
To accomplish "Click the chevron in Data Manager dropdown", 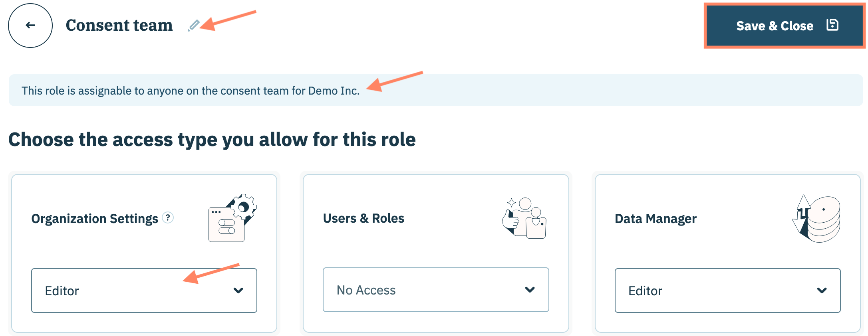I will click(822, 291).
